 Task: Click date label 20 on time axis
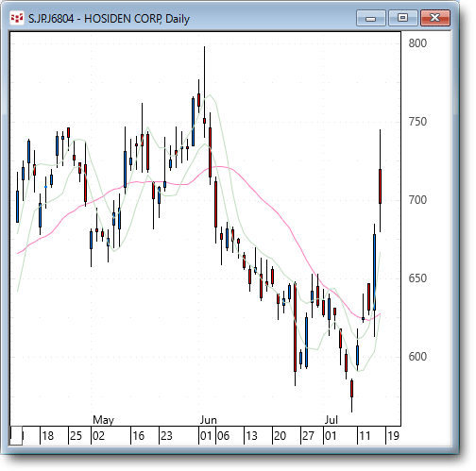[280, 436]
